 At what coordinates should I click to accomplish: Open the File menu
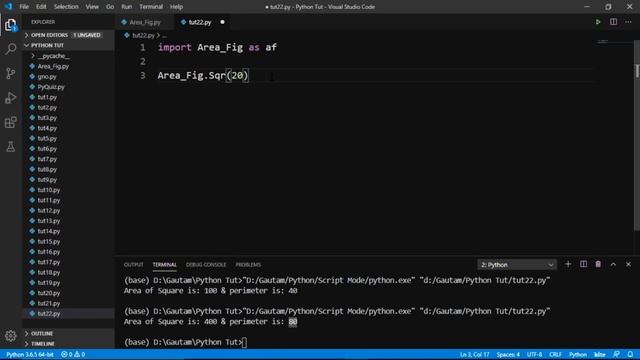(x=24, y=7)
